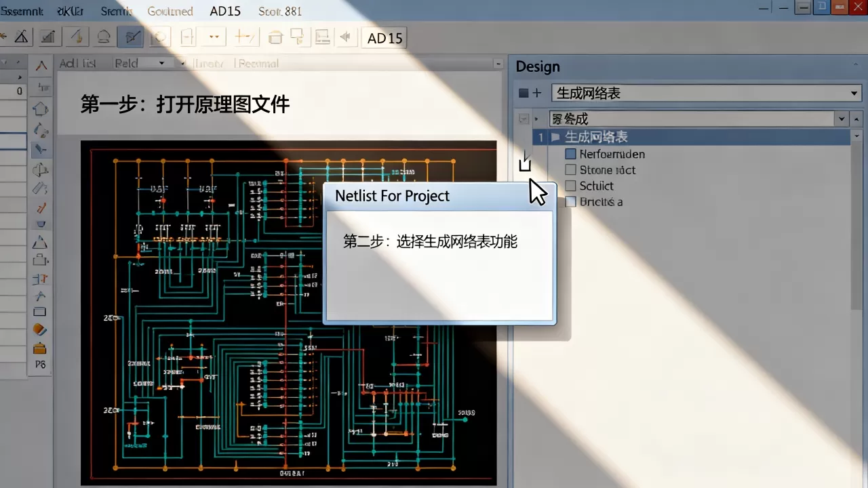Toggle the checked Nerfoemiden checkbox
Viewport: 868px width, 488px height.
coord(570,154)
